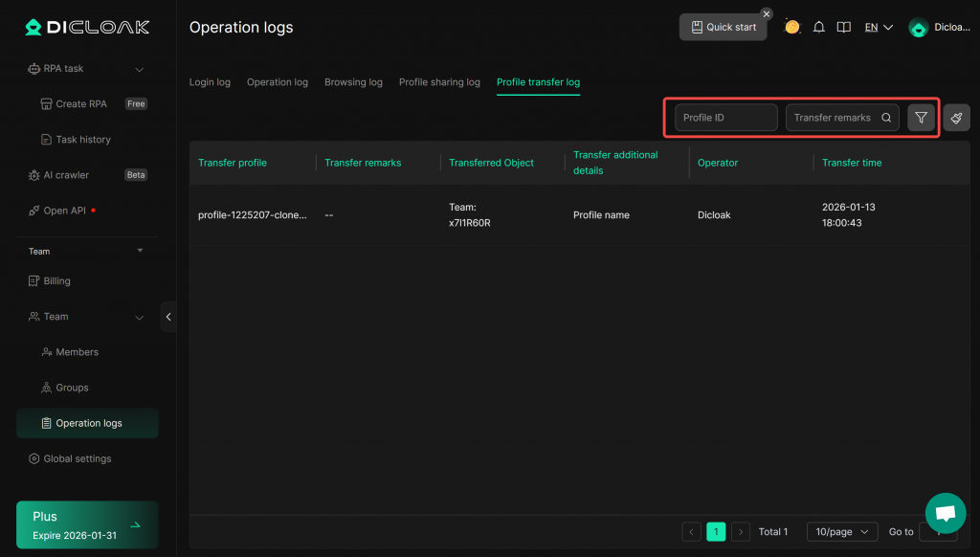Viewport: 980px width, 557px height.
Task: Collapse the RPA task menu section
Action: tap(140, 69)
